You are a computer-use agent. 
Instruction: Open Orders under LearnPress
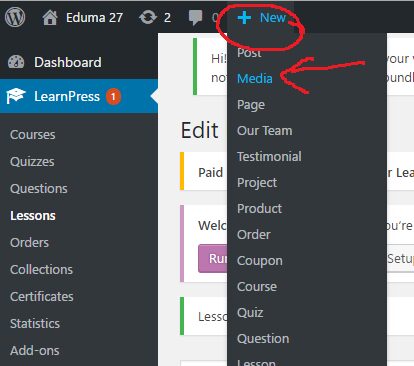[x=29, y=243]
